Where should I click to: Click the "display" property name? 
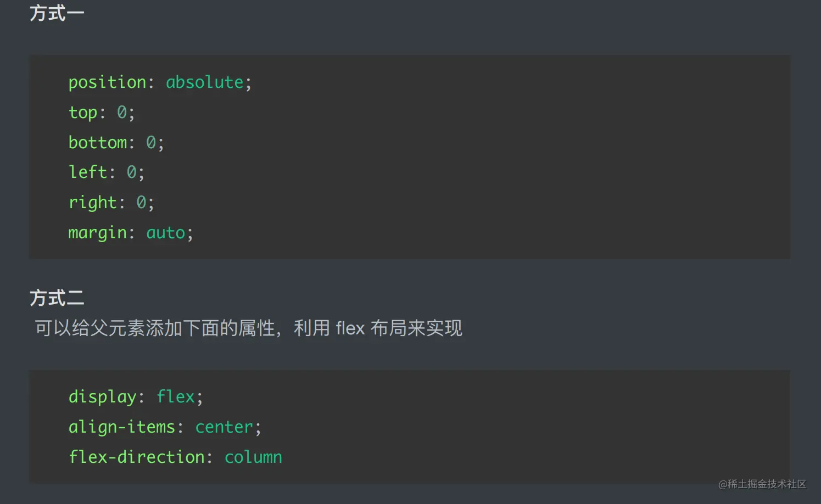102,397
